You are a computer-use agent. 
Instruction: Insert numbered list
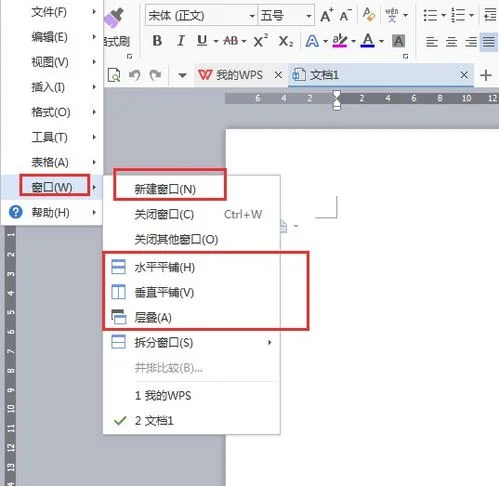point(458,15)
